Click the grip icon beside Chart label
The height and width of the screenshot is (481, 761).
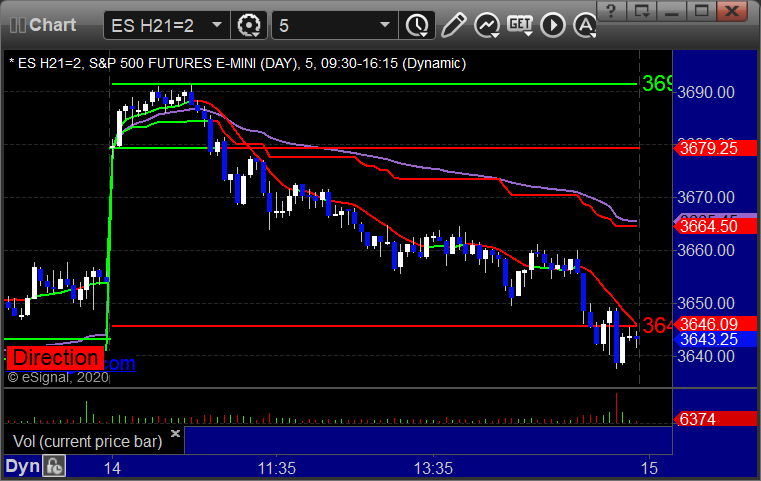coord(17,25)
